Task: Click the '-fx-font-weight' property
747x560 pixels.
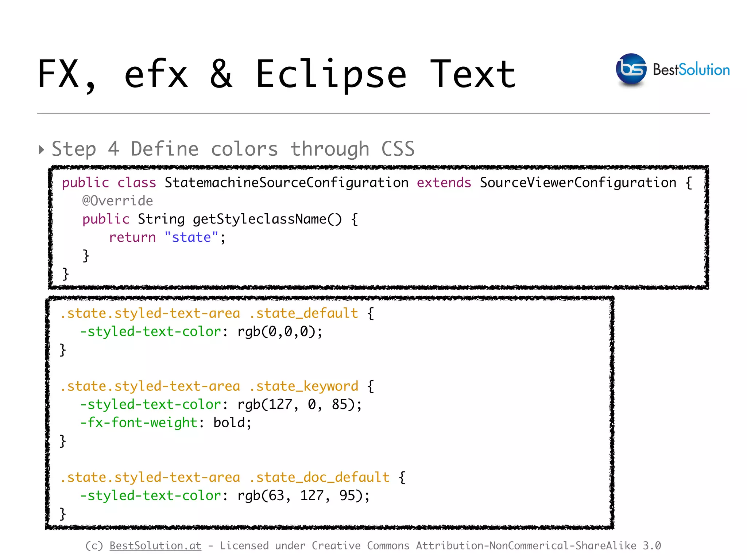Action: pyautogui.click(x=139, y=423)
